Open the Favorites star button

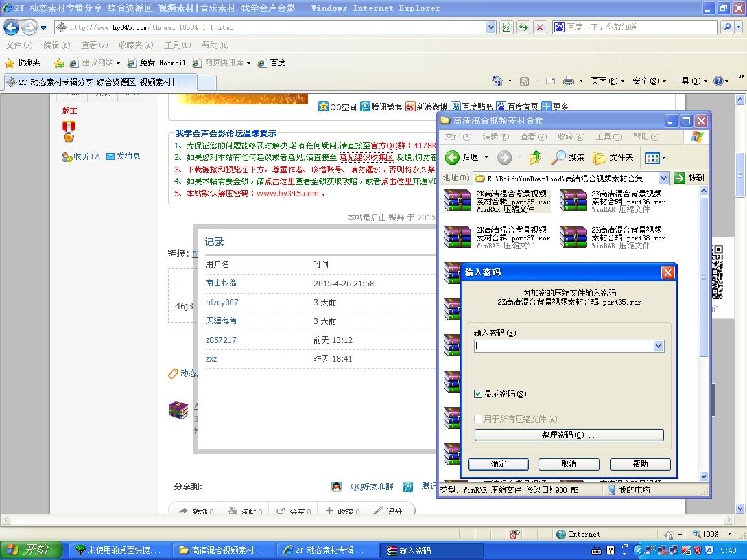(x=23, y=63)
